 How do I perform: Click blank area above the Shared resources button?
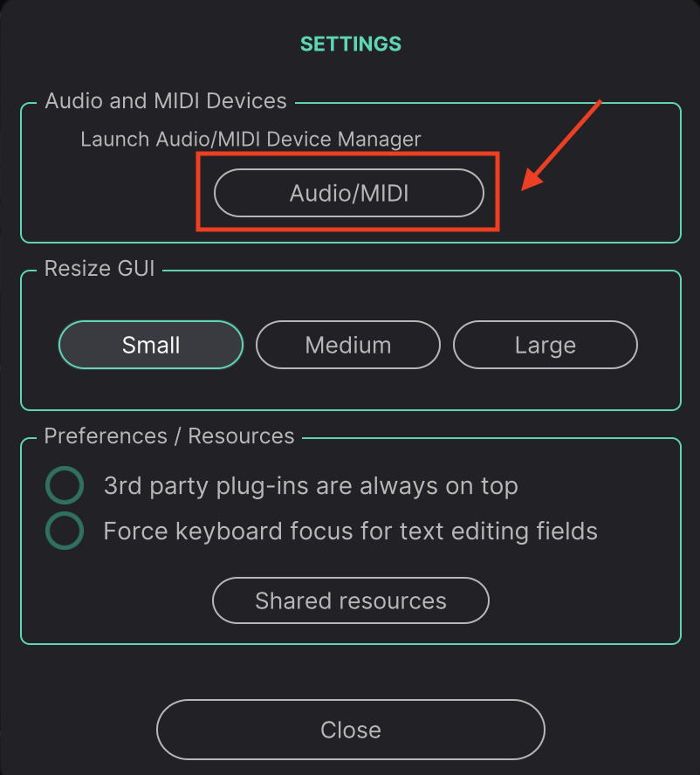coord(351,564)
